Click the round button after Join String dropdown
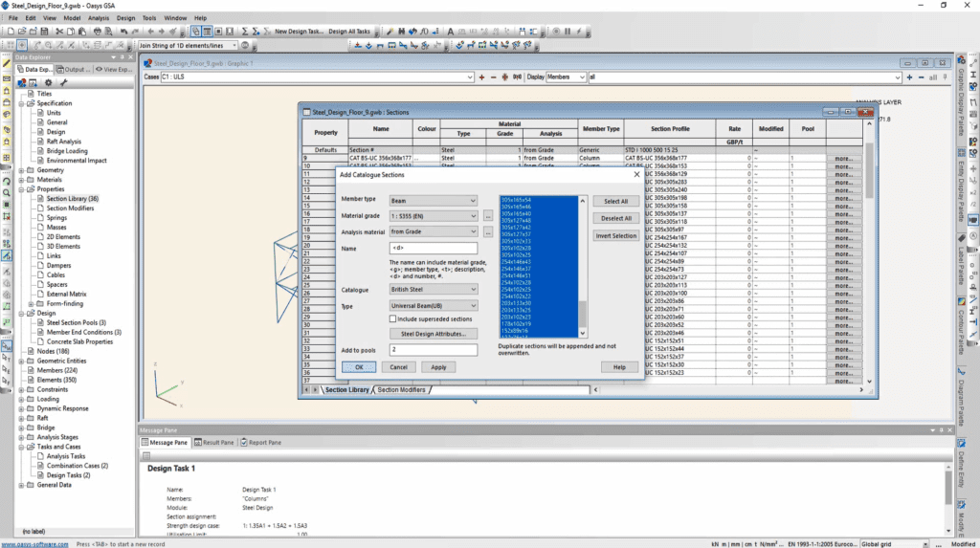The image size is (980, 548). (245, 46)
